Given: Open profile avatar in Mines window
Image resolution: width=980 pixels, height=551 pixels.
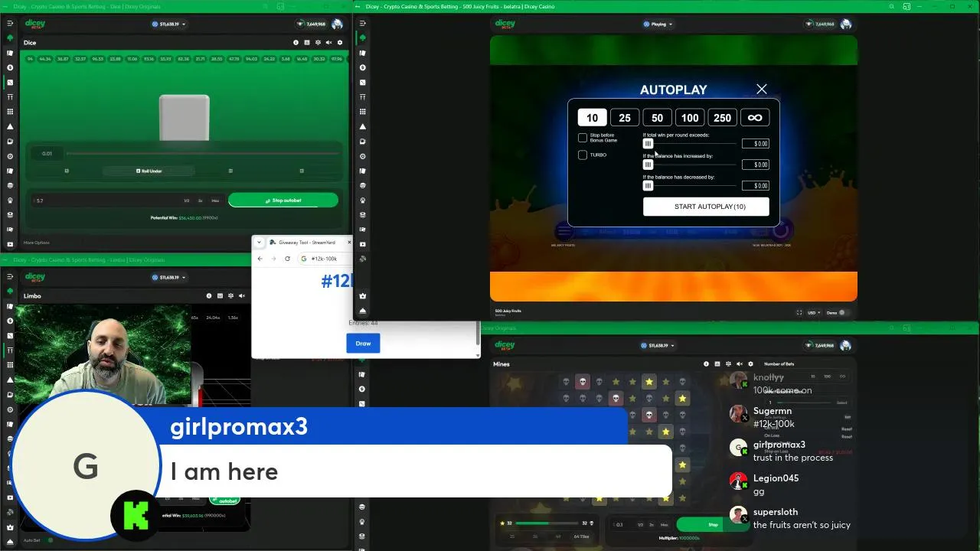Looking at the screenshot, I should [x=845, y=346].
